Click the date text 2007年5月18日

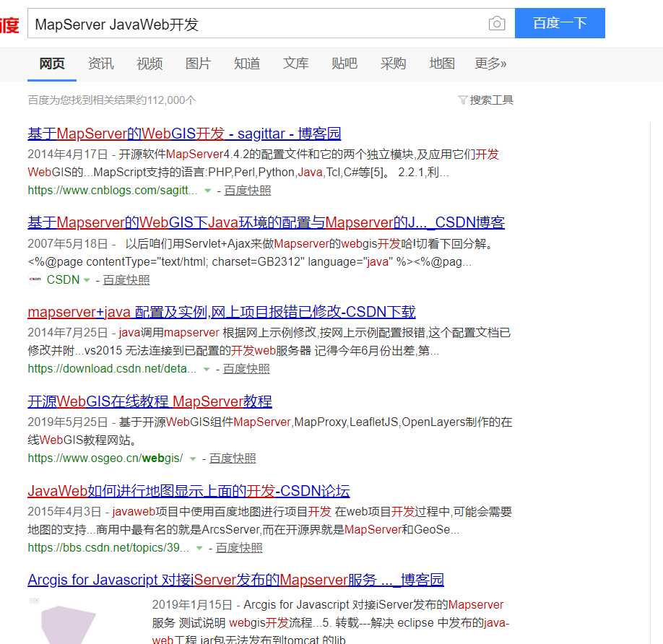point(68,244)
